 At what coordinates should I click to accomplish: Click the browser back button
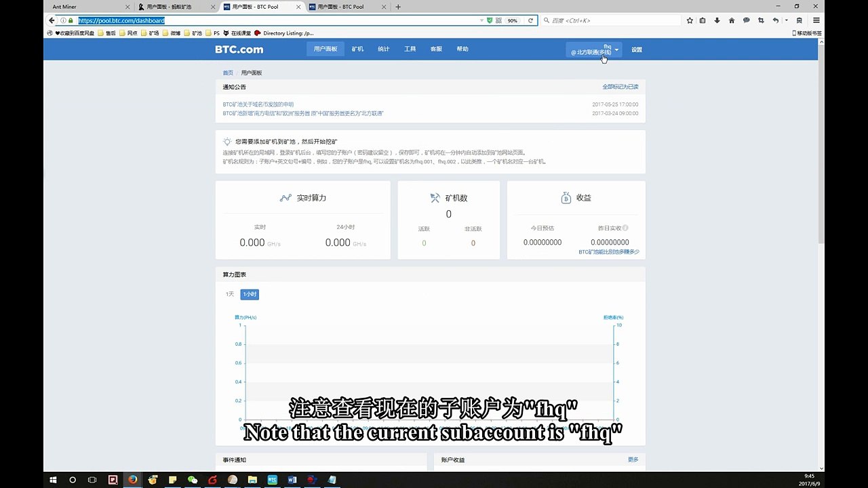tap(52, 20)
